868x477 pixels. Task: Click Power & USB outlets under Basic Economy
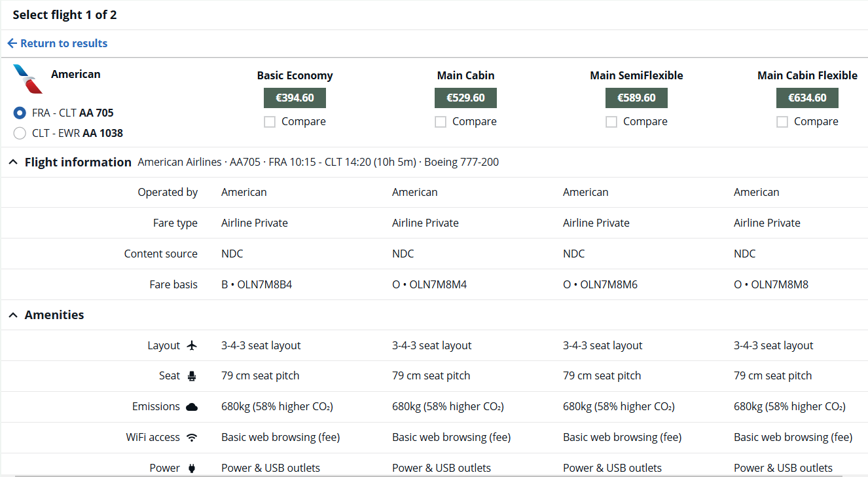point(271,468)
